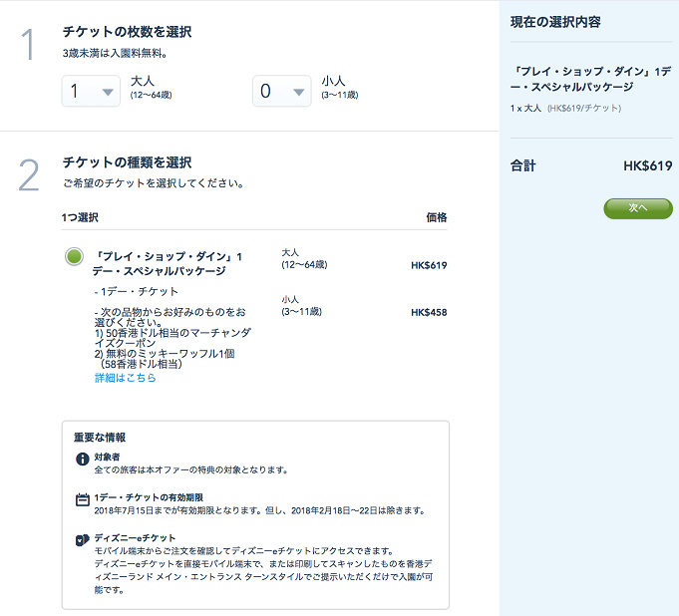Open the 大人 ticket quantity dropdown
Viewport: 679px width, 616px height.
click(x=91, y=93)
